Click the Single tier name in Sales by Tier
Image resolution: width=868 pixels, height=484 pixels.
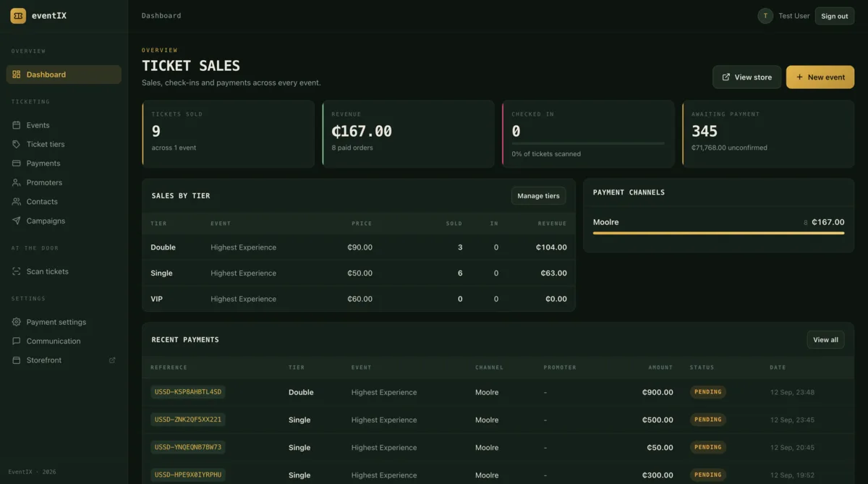(x=161, y=273)
